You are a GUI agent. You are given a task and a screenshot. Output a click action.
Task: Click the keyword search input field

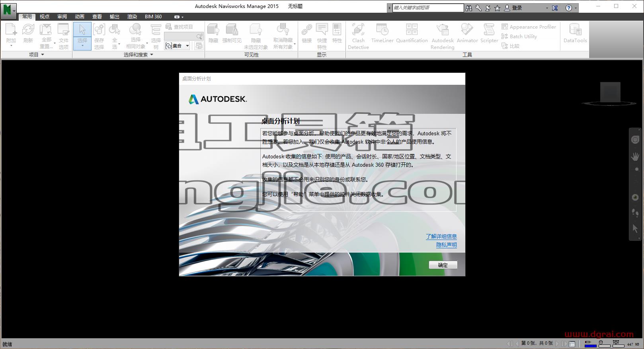(x=428, y=8)
